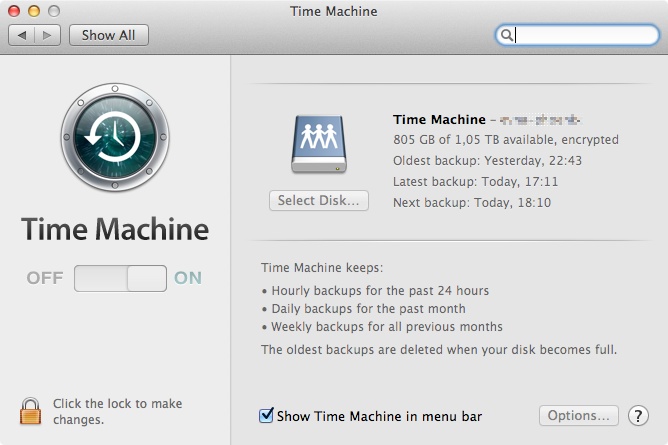Click the 'ON' label beside the switch

pos(188,278)
